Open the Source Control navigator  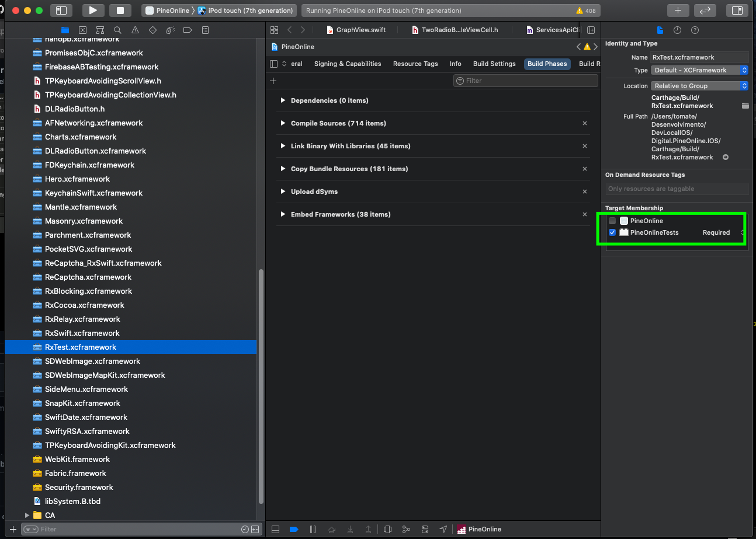point(82,30)
